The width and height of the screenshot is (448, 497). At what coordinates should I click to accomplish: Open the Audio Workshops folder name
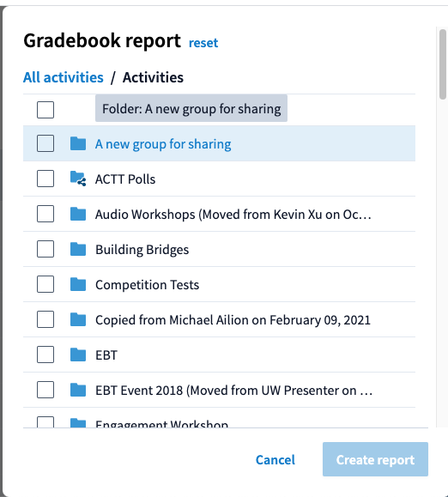point(233,215)
